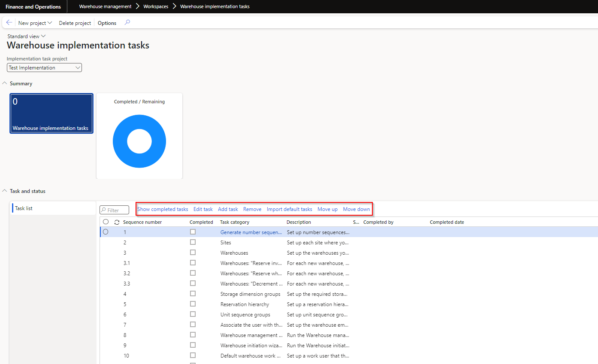Select the Storage dimension groups cell
598x364 pixels.
tap(251, 294)
